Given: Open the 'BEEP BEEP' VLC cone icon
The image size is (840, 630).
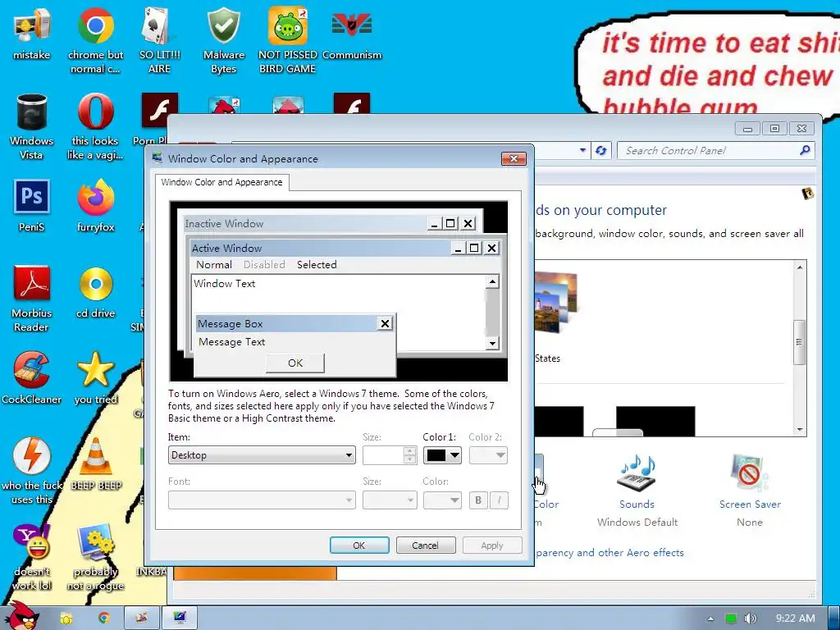Looking at the screenshot, I should [x=96, y=464].
